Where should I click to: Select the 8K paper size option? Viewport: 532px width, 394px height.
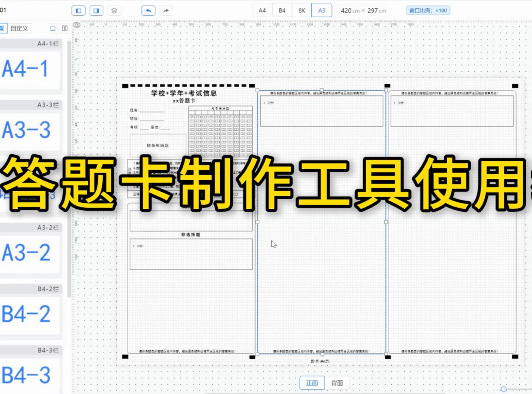click(x=301, y=10)
